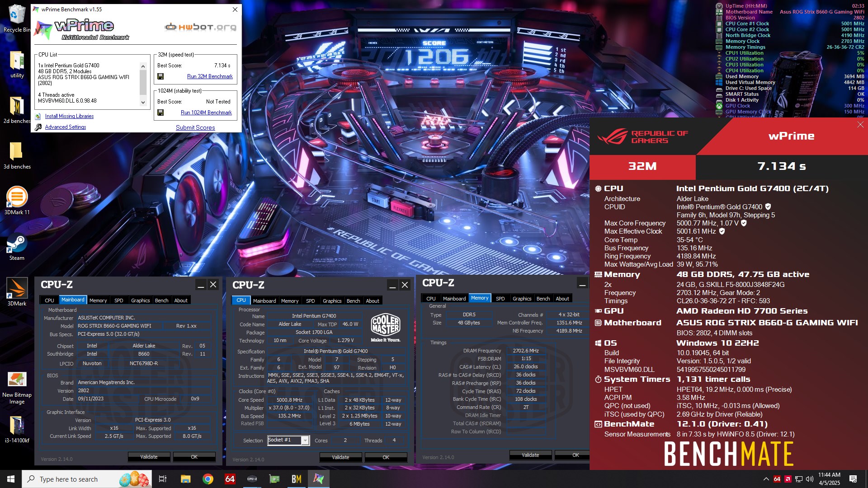This screenshot has height=488, width=868.
Task: Open the SPD tab in Memory CPU-Z window
Action: click(500, 299)
